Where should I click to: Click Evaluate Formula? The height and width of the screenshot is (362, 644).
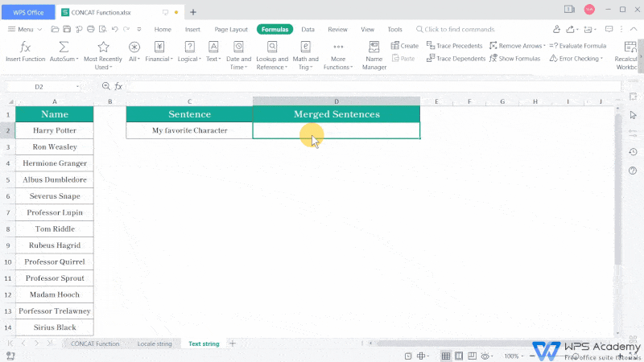(578, 46)
